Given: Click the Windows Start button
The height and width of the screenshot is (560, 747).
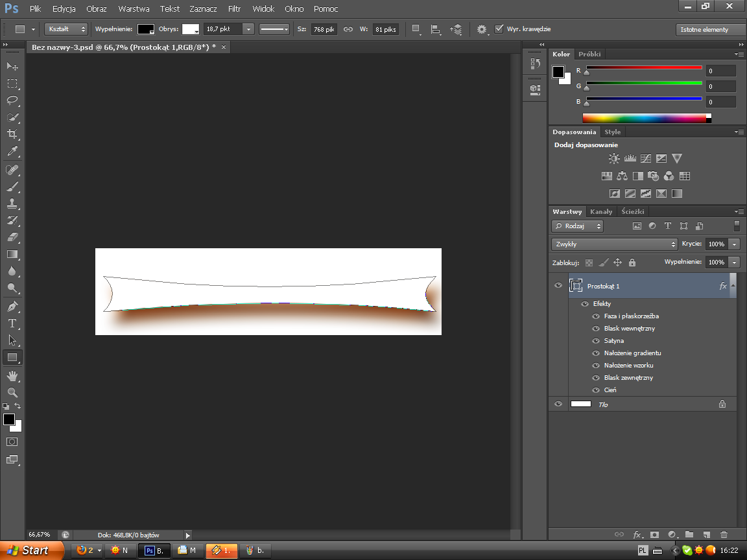Looking at the screenshot, I should (x=31, y=550).
